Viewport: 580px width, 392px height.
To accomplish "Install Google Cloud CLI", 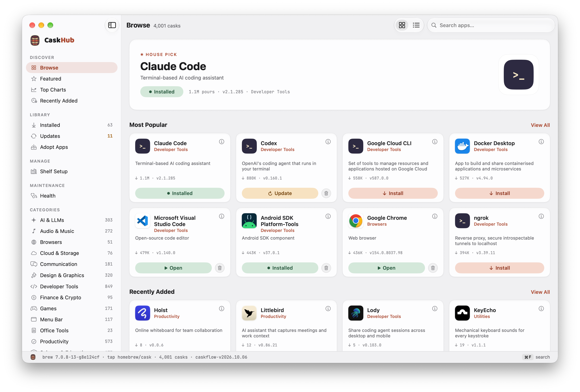I will pyautogui.click(x=393, y=193).
